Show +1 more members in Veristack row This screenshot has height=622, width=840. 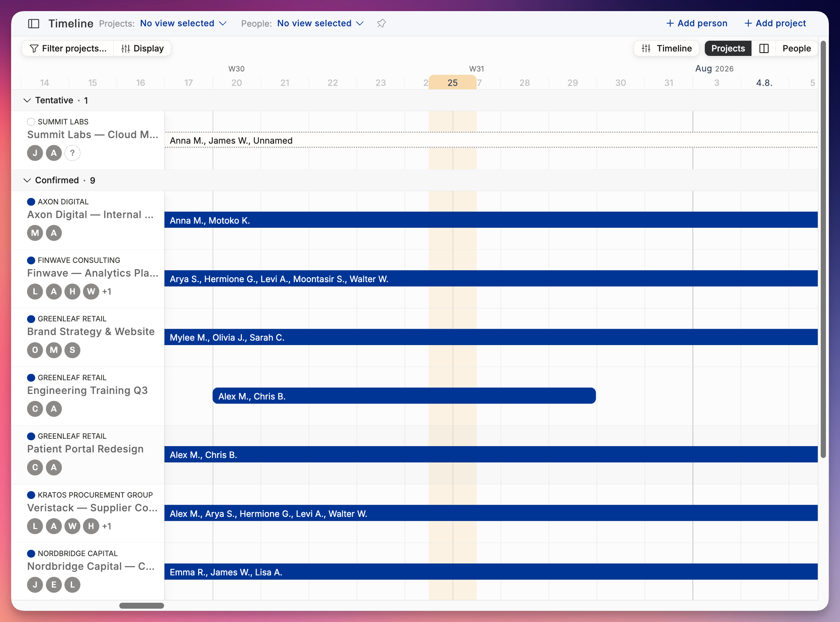[x=107, y=526]
